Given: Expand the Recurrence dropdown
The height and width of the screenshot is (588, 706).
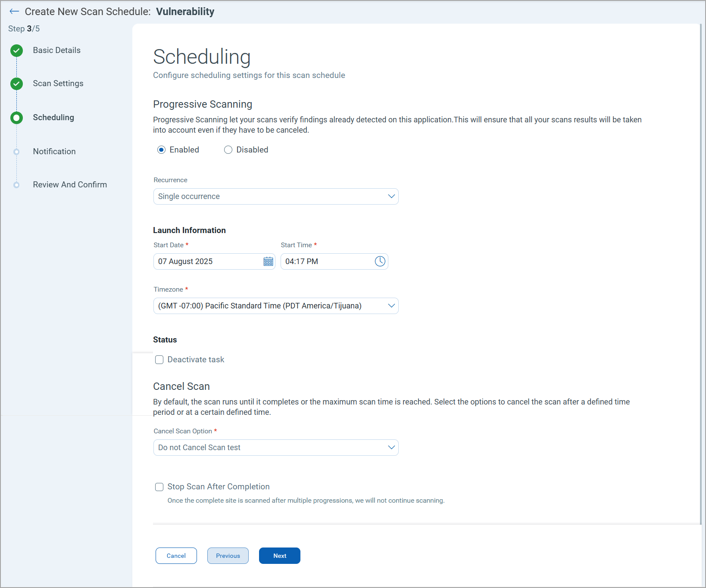Looking at the screenshot, I should 276,196.
